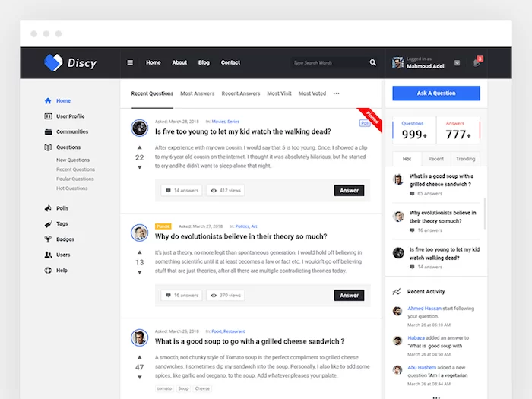The image size is (532, 399).
Task: Click the right sidebar scrollbar
Action: click(484, 213)
